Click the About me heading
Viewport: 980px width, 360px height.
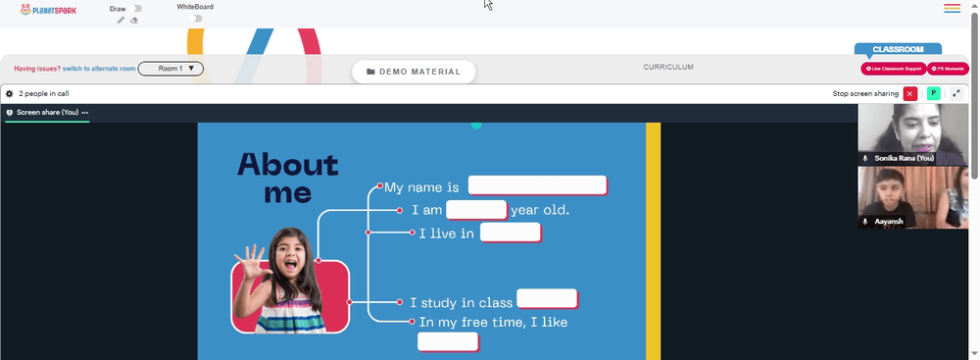pos(287,178)
